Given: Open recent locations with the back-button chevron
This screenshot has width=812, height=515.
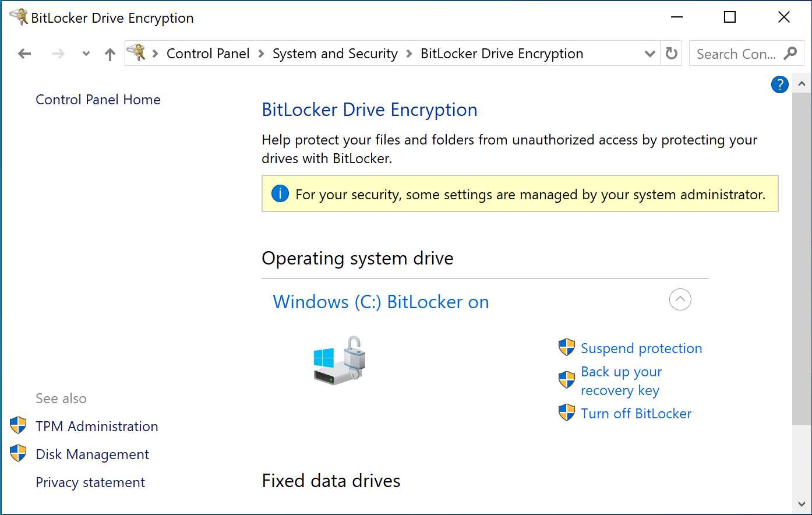Looking at the screenshot, I should point(86,53).
